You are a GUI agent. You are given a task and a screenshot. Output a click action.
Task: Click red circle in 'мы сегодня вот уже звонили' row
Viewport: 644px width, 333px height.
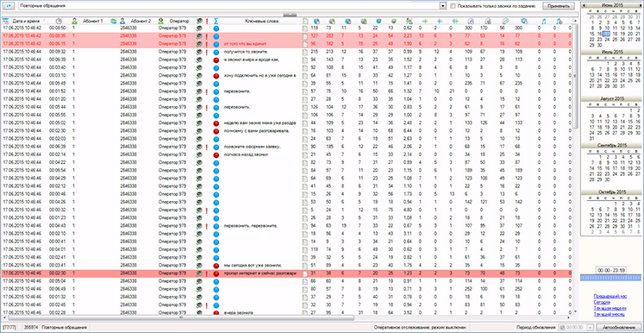216,265
